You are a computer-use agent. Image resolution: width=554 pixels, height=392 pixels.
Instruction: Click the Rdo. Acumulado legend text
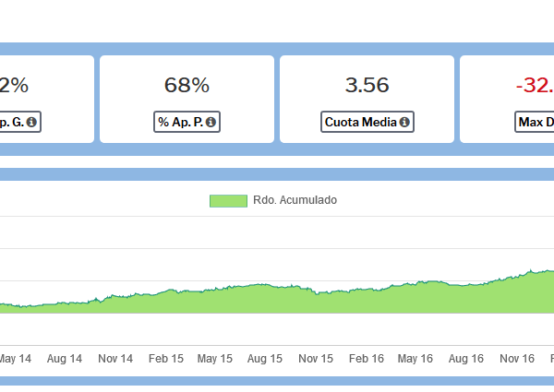[x=295, y=200]
